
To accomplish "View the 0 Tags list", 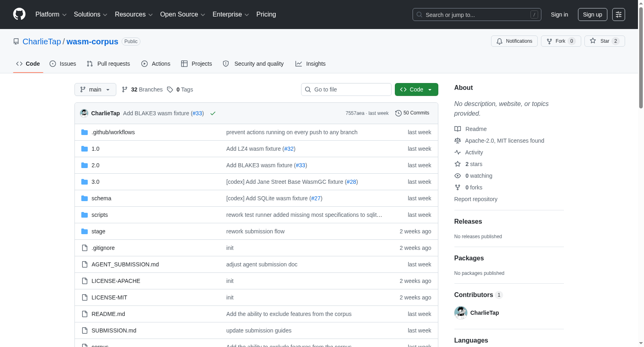I will click(180, 89).
